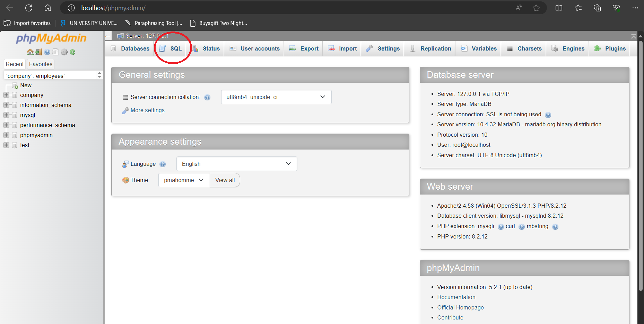Image resolution: width=644 pixels, height=324 pixels.
Task: Open recent tables dropdown `company`.`employees`
Action: tap(53, 75)
